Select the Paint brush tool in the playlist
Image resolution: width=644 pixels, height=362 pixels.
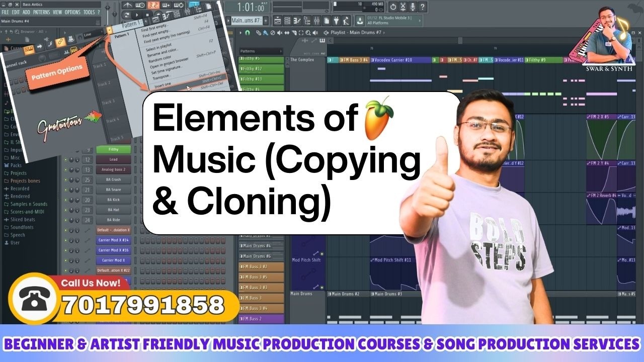tap(265, 33)
